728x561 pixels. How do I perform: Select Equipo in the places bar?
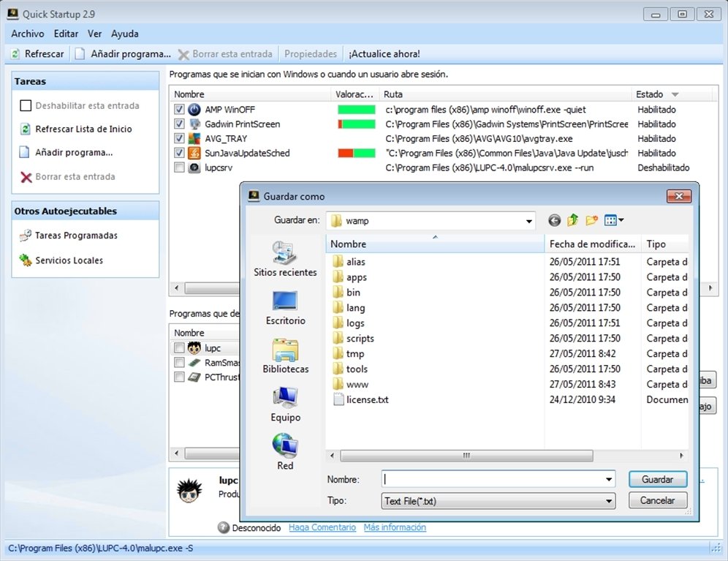(x=285, y=404)
